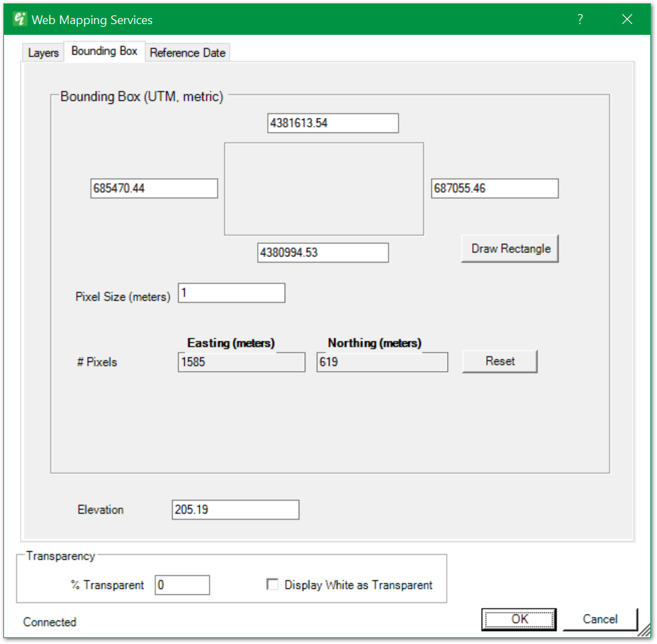Select the north coordinate field showing 4381613.54

tap(332, 123)
